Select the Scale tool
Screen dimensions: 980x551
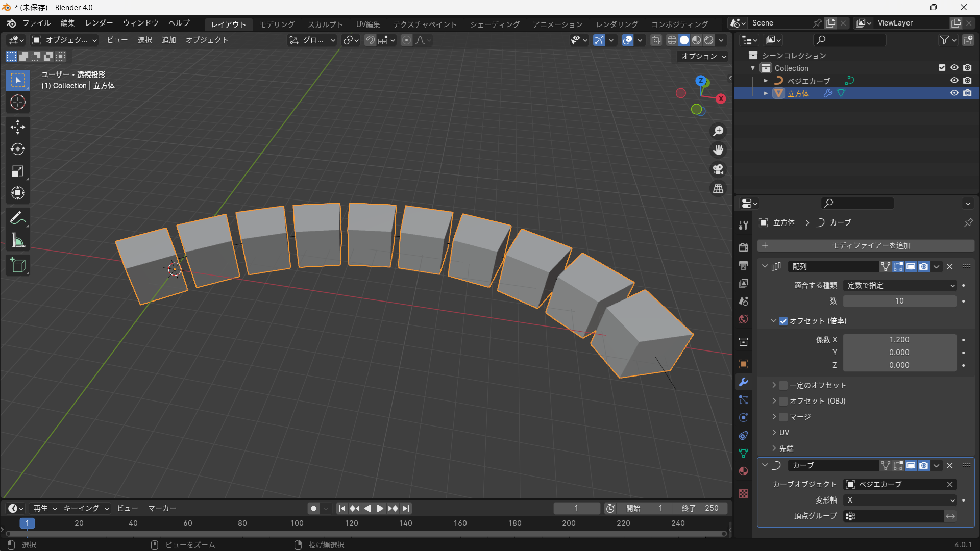[x=18, y=171]
